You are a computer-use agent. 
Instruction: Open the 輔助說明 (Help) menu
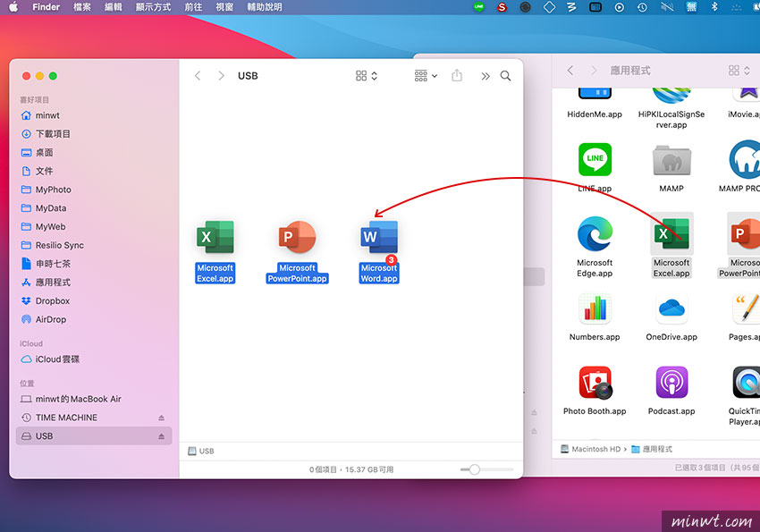[265, 7]
